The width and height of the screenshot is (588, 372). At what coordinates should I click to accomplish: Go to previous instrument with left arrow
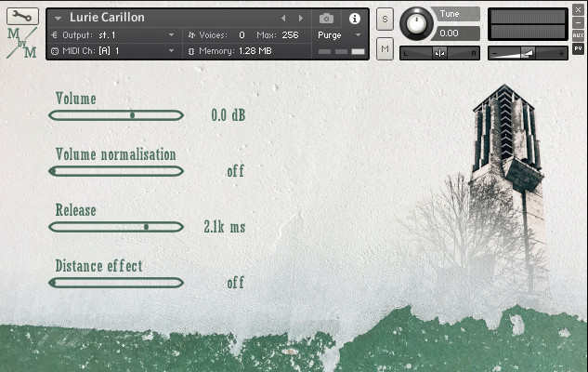point(283,18)
